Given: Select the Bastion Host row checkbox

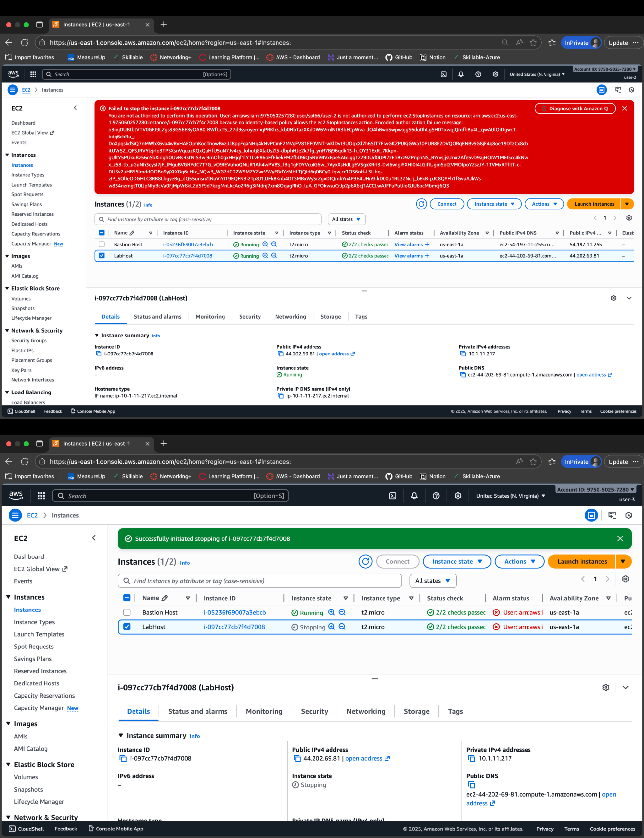Looking at the screenshot, I should coord(101,244).
